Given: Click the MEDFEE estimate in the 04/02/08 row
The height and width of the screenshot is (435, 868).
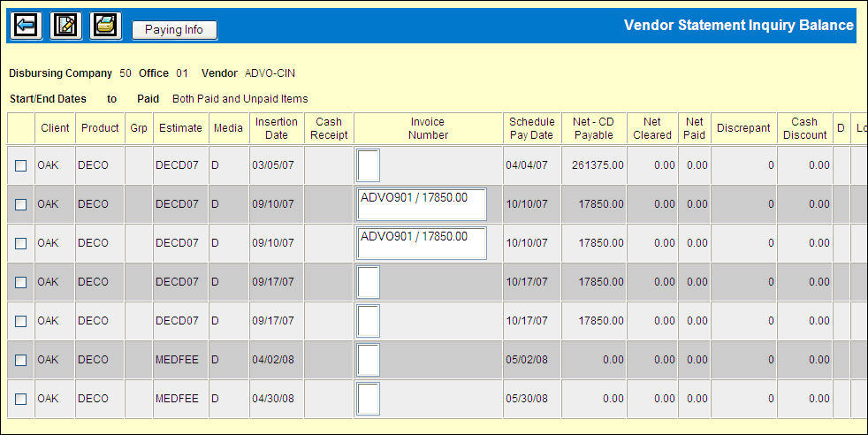Looking at the screenshot, I should click(x=177, y=360).
